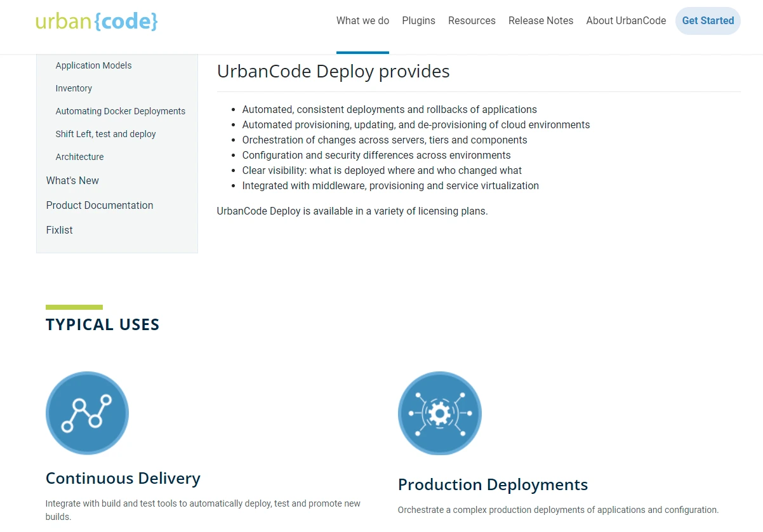Open the Plugins menu item

pyautogui.click(x=418, y=21)
